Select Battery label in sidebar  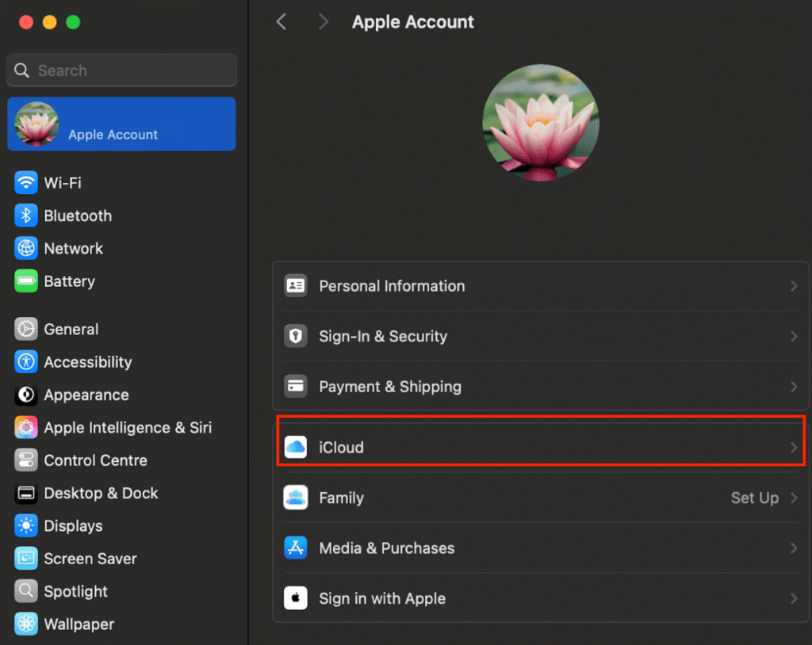(x=70, y=281)
